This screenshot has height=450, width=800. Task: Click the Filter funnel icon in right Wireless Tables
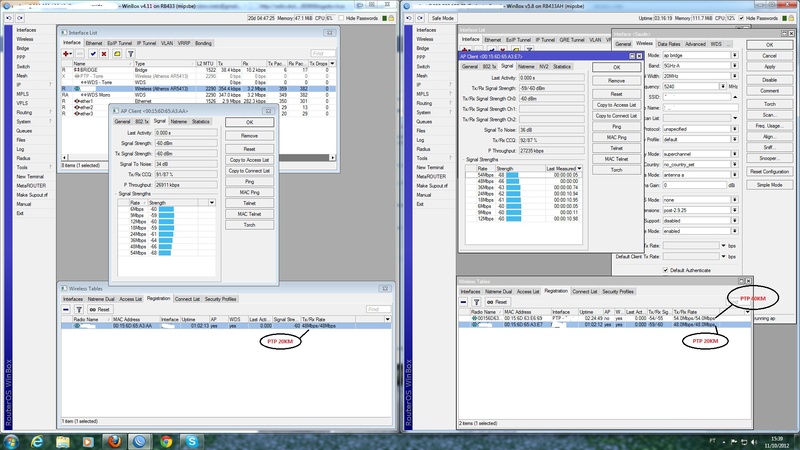(x=477, y=302)
